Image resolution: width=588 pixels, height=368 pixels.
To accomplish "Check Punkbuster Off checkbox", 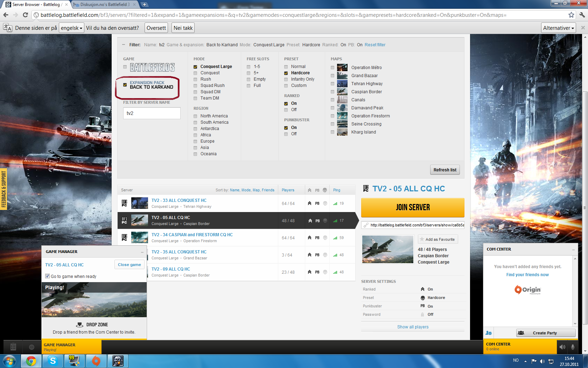I will click(x=286, y=134).
